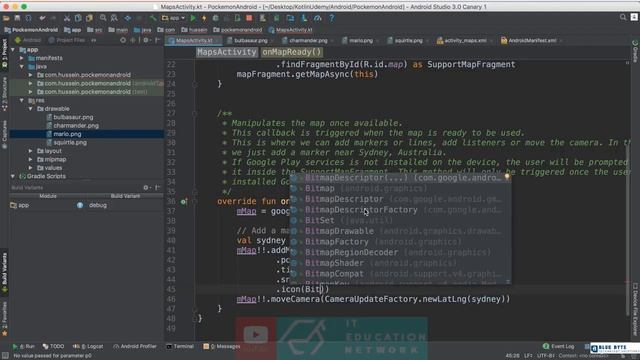This screenshot has width=640, height=360.
Task: Click the Debug app bug icon
Action: click(216, 18)
